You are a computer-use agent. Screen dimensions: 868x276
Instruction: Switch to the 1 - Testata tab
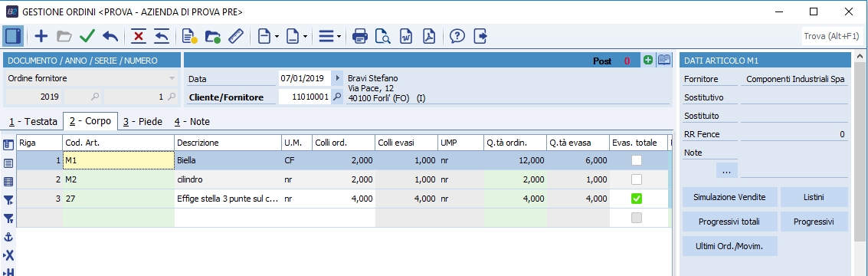(x=33, y=121)
